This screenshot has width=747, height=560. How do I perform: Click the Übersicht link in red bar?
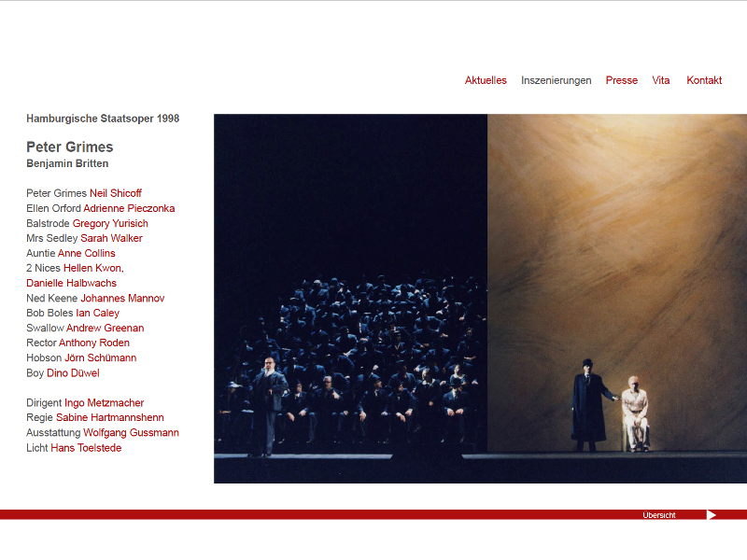659,515
